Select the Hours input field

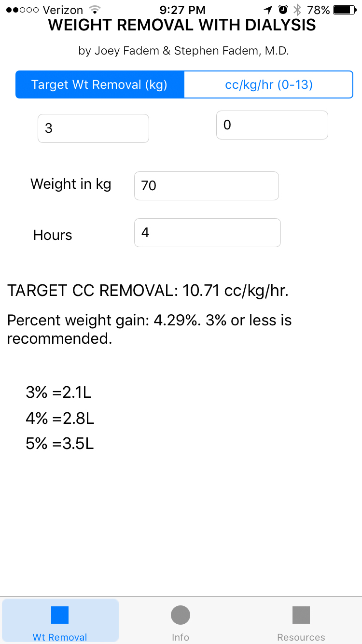coord(208,233)
